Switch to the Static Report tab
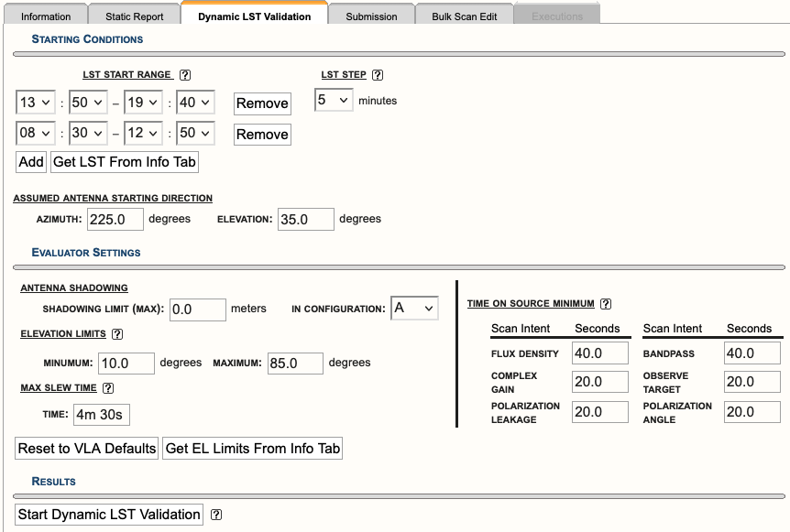 pos(134,16)
